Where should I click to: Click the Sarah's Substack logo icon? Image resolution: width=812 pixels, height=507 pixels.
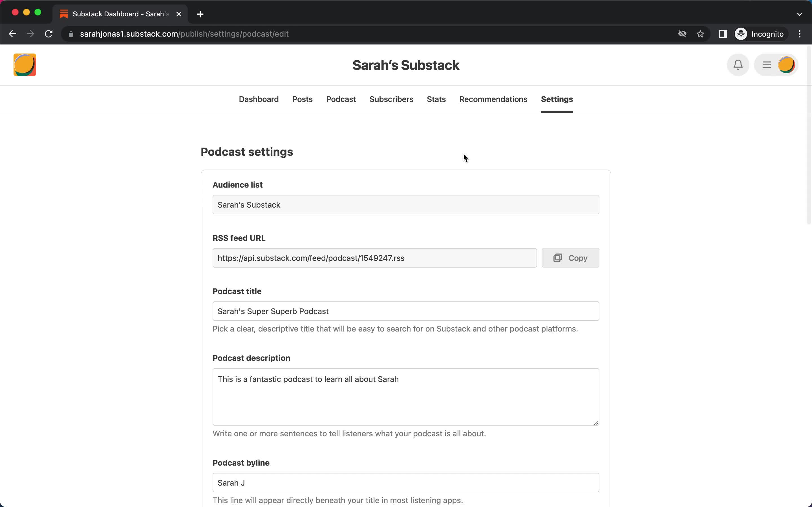coord(25,64)
